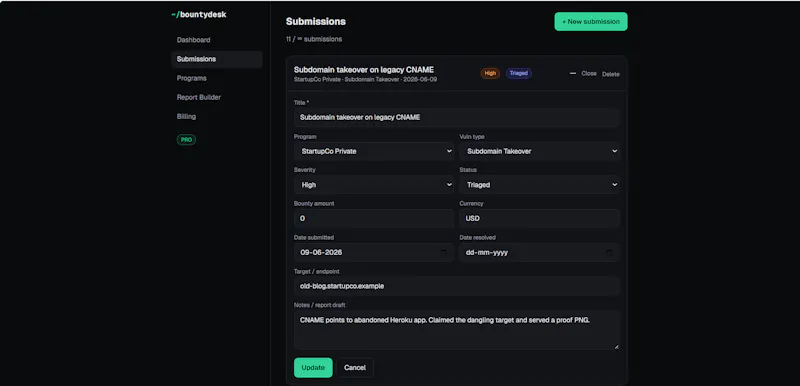Image resolution: width=800 pixels, height=386 pixels.
Task: Save changes with Update button
Action: (313, 368)
